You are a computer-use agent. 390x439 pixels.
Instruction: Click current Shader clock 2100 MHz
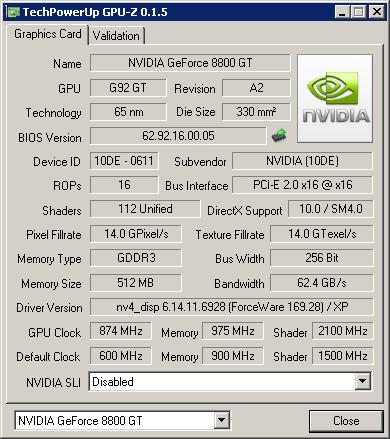point(343,331)
